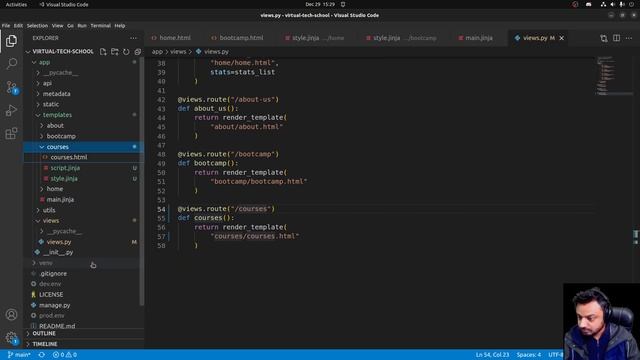640x360 pixels.
Task: Open the LICENSE file
Action: [x=51, y=295]
